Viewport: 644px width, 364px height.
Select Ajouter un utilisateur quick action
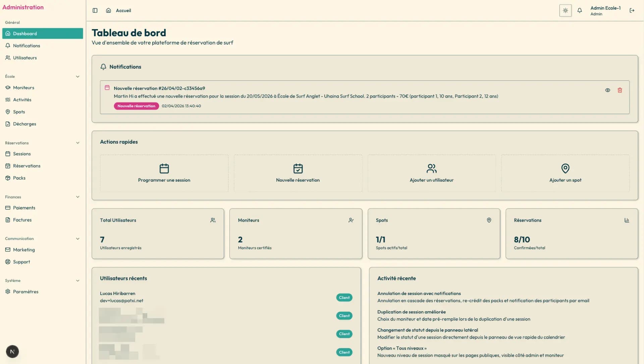click(x=431, y=173)
